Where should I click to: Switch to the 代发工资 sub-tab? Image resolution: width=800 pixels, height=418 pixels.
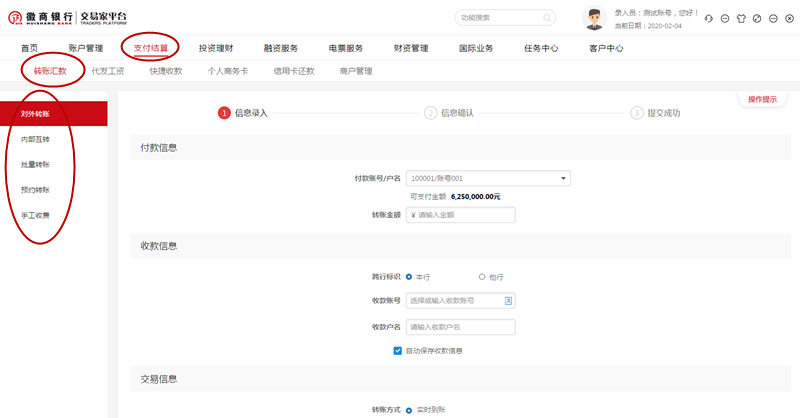pos(107,71)
